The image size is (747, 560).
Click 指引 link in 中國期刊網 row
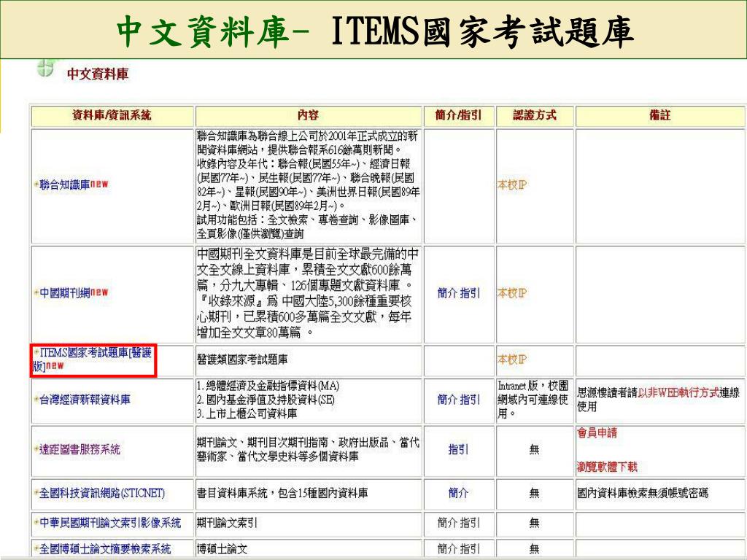[470, 293]
